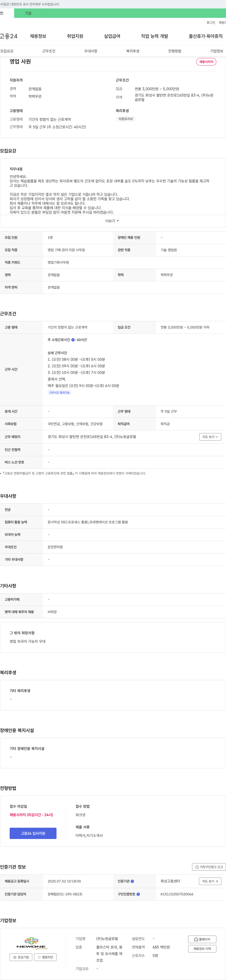The width and height of the screenshot is (226, 980).
Task: Click the 컴퓨터 활용 능력 value text
Action: 88,522
